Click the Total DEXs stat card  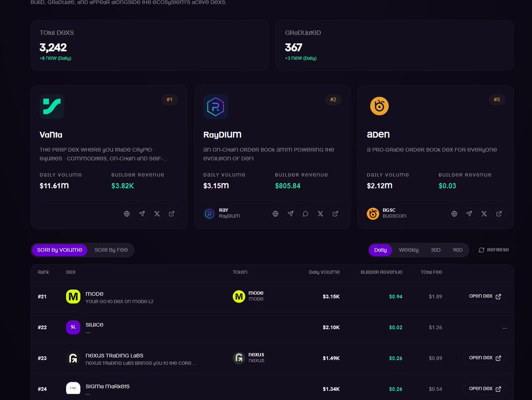click(149, 45)
